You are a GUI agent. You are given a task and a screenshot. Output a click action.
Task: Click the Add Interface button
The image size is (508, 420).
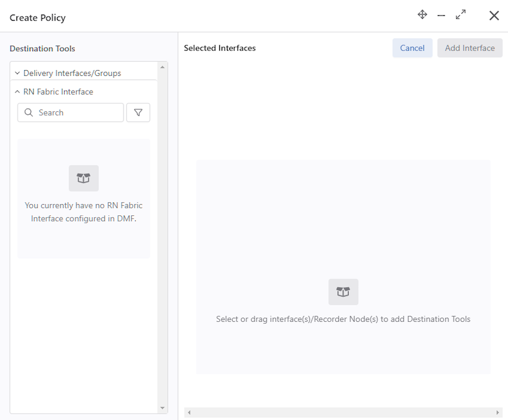[470, 48]
